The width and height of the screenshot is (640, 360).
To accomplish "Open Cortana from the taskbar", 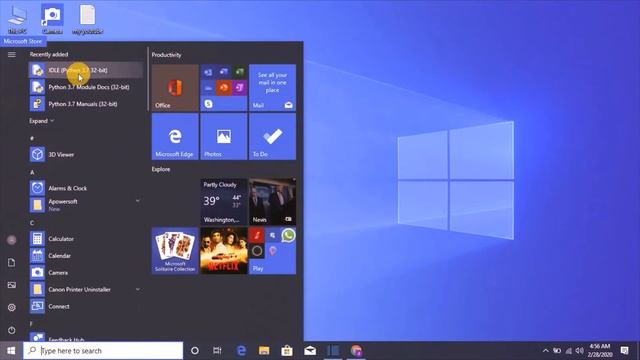I will pos(195,351).
